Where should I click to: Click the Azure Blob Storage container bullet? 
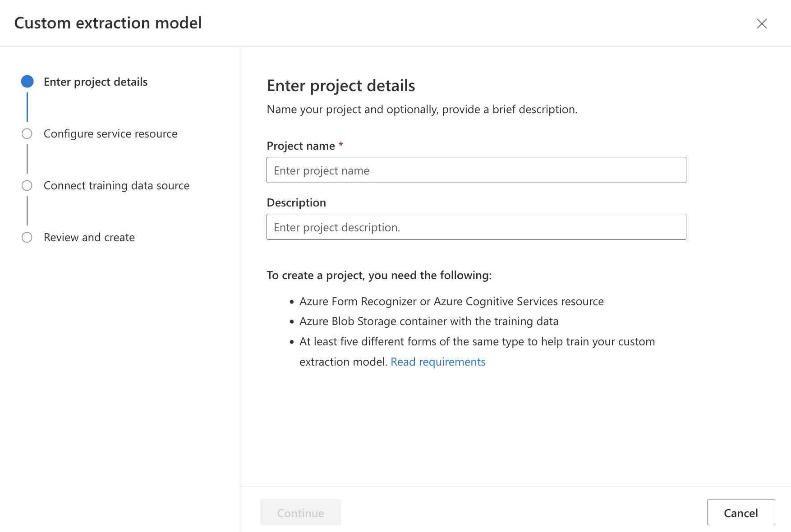tap(429, 321)
